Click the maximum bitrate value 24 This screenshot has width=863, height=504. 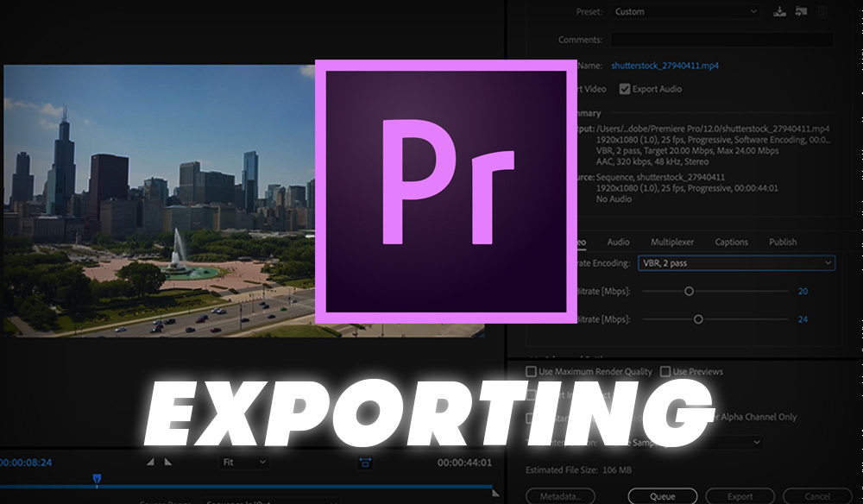pos(803,319)
